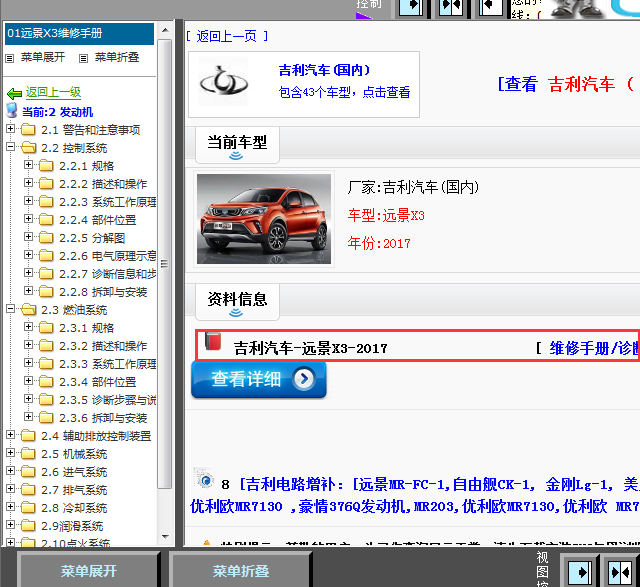Click the folder icon of 2.8 冷却系统
This screenshot has height=587, width=640.
28,507
